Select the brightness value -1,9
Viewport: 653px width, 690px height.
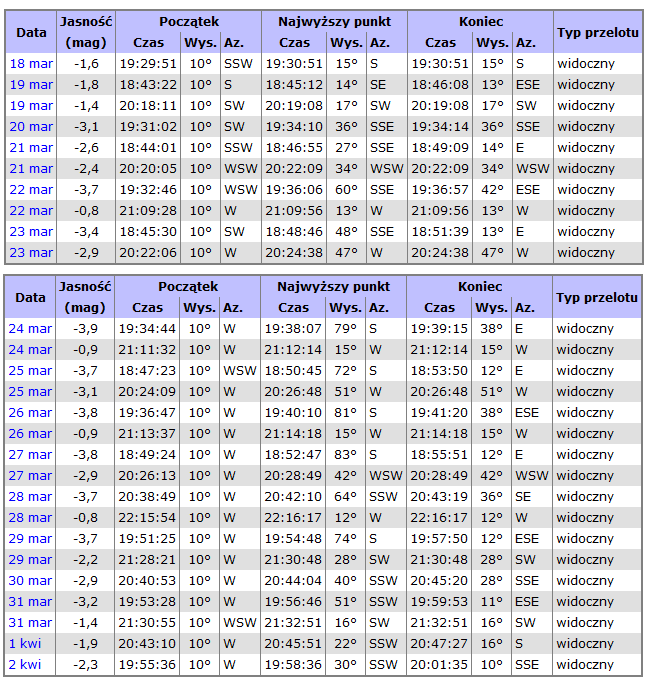point(85,644)
